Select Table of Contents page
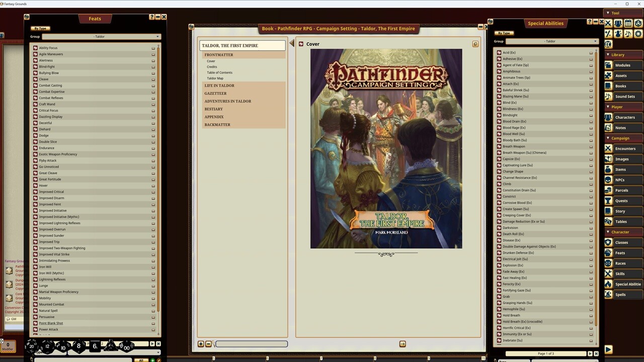The image size is (644, 362). (219, 72)
